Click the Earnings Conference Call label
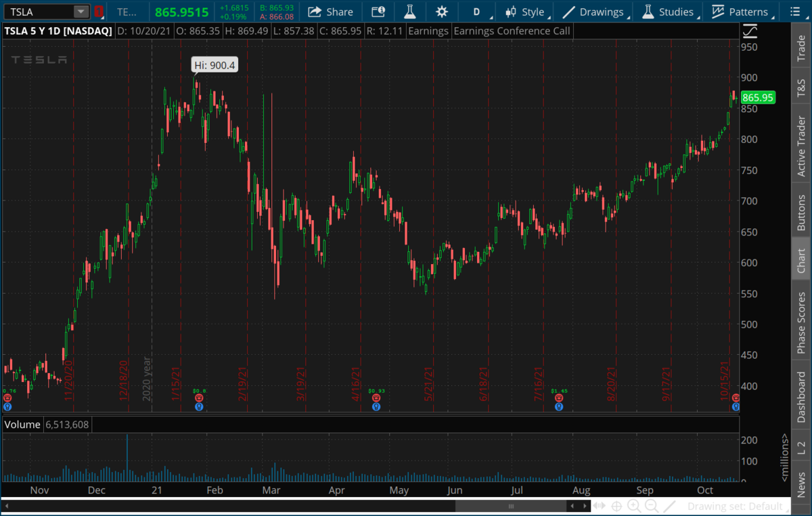Screen dimensions: 812x516 [x=512, y=30]
